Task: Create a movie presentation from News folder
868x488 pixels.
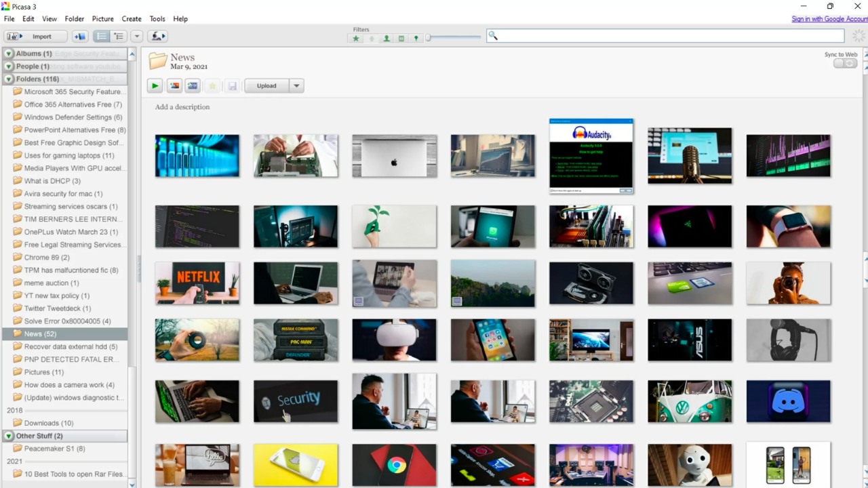Action: [193, 86]
